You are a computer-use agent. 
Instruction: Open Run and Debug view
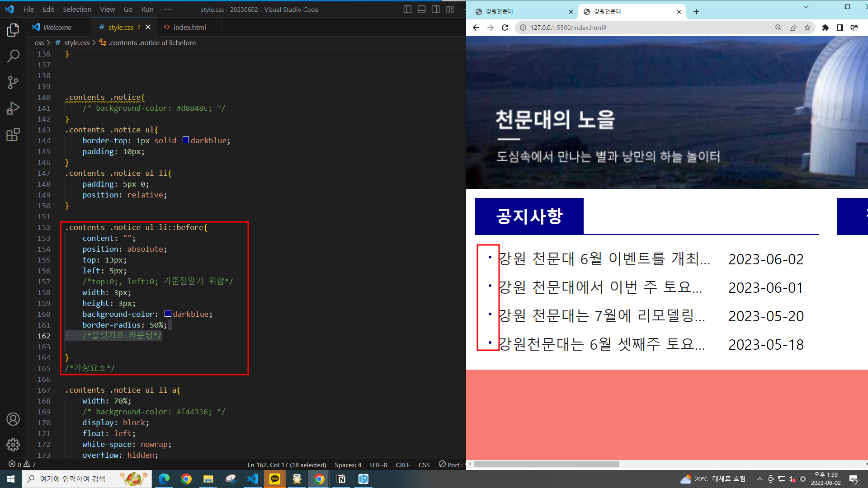pyautogui.click(x=13, y=108)
